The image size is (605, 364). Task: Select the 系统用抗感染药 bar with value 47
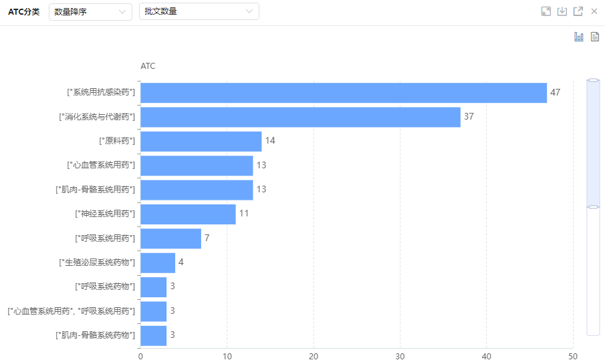coord(344,93)
